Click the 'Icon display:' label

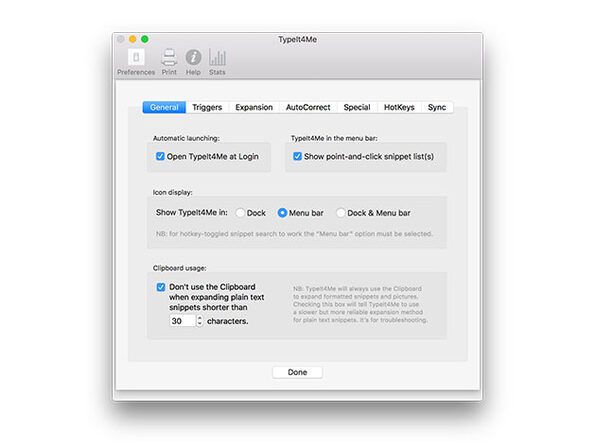point(173,192)
